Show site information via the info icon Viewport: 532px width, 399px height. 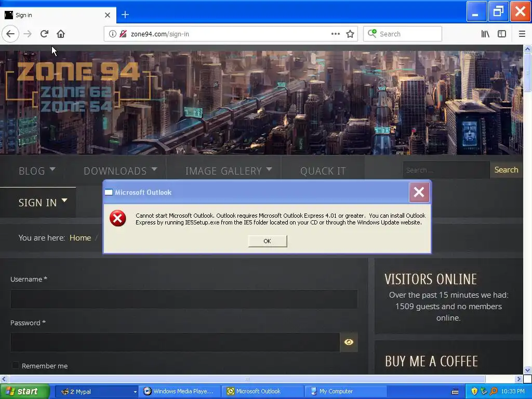[x=113, y=34]
